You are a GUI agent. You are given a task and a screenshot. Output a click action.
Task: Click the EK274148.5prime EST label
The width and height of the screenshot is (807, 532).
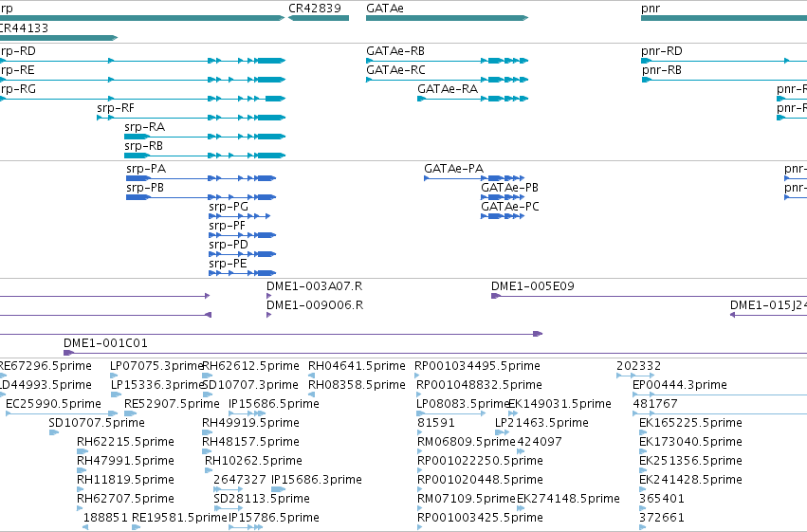568,499
